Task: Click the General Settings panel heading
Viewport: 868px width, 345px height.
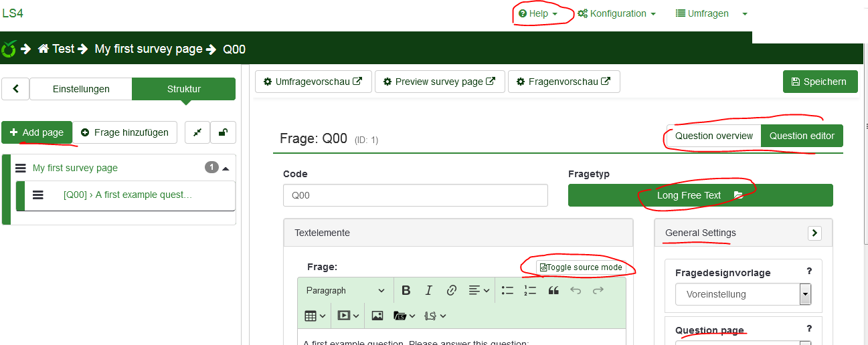Action: (700, 233)
